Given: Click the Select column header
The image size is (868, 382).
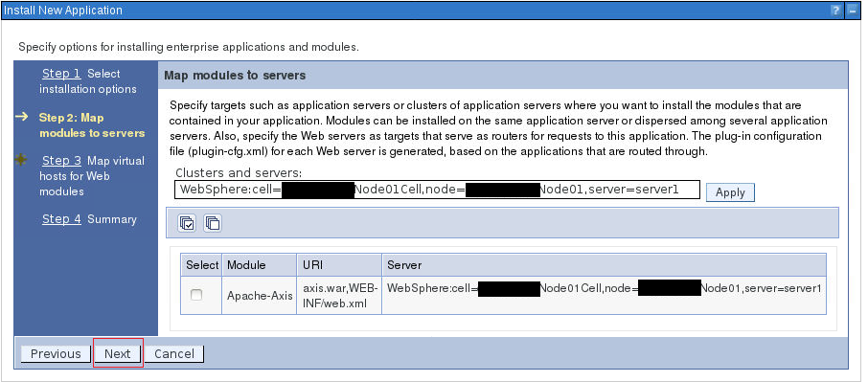Looking at the screenshot, I should click(x=202, y=265).
